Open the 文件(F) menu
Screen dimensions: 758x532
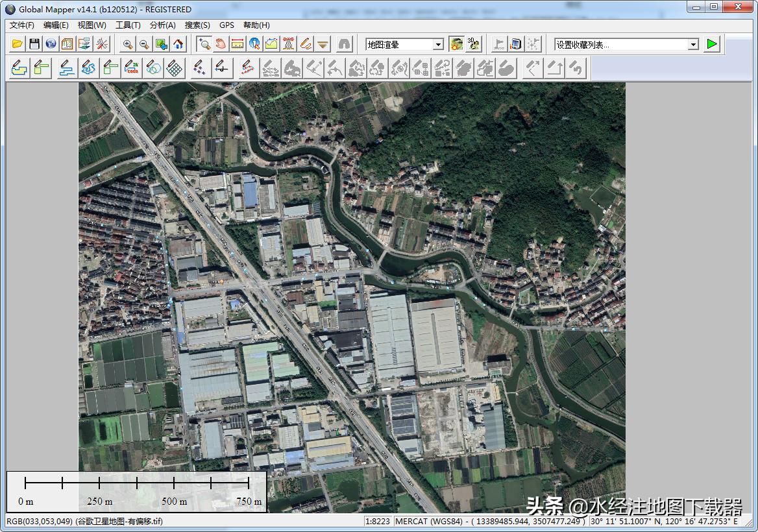click(x=22, y=25)
